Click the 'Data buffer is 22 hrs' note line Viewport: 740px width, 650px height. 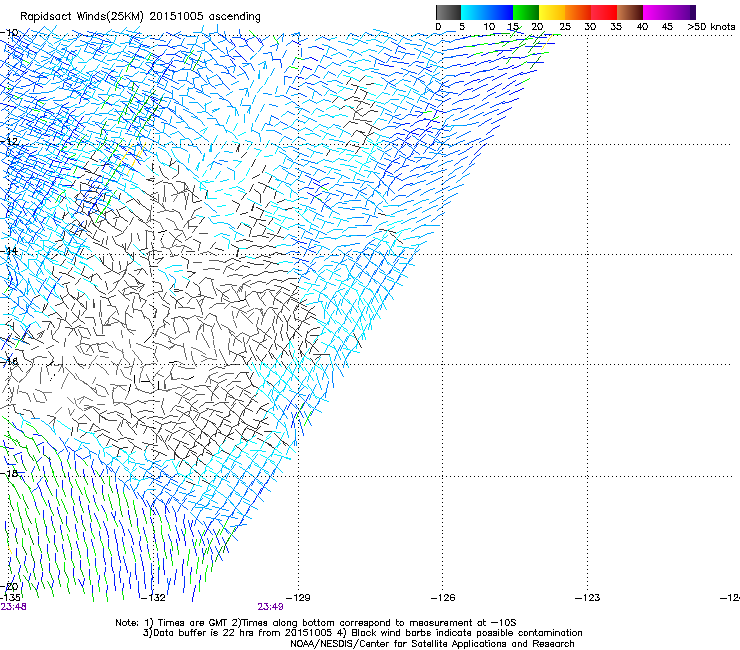pyautogui.click(x=362, y=633)
